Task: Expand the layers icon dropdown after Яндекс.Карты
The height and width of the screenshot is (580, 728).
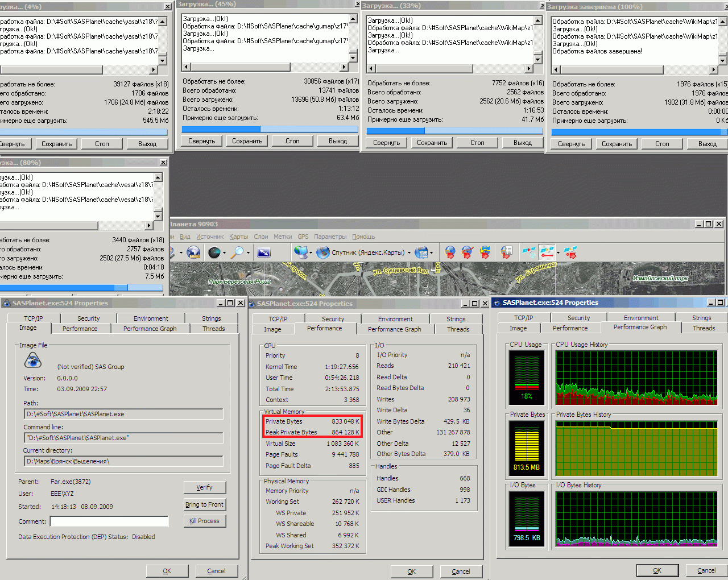Action: [431, 252]
